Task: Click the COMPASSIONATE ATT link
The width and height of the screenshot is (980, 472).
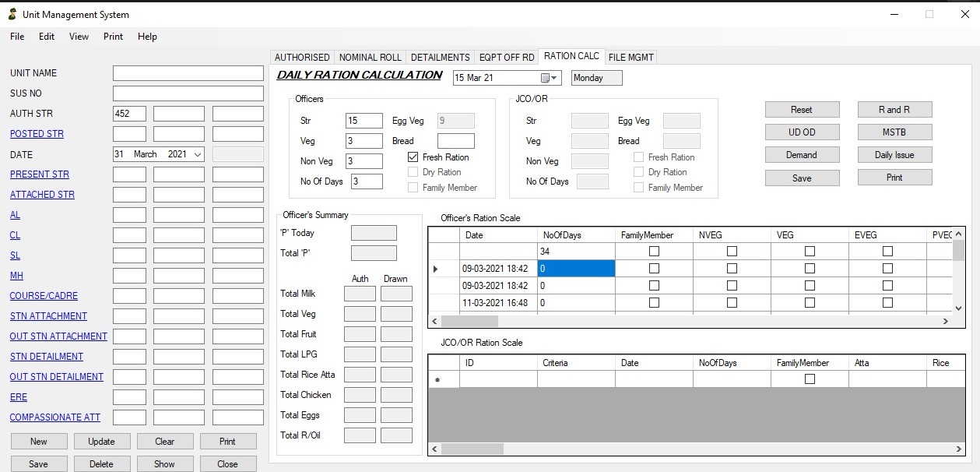Action: [54, 417]
